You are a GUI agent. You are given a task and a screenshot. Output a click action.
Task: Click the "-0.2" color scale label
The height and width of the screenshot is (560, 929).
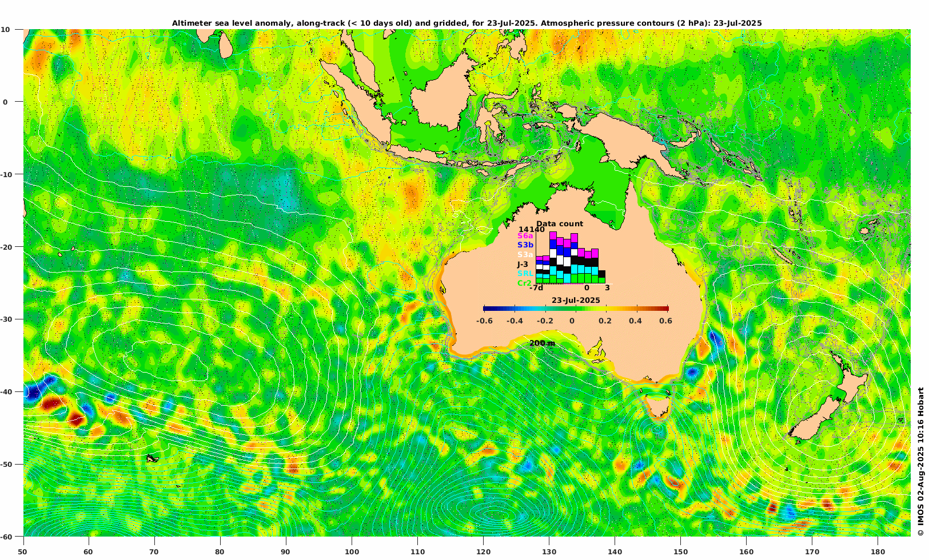click(x=545, y=321)
